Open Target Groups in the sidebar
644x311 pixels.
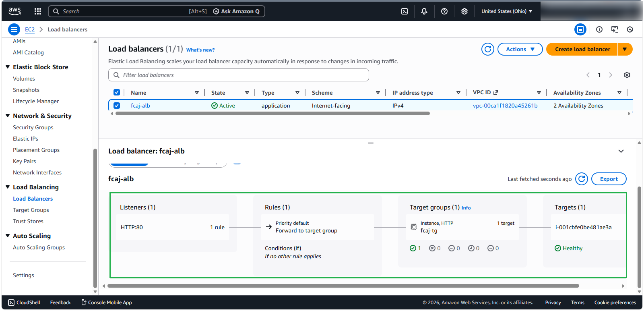click(31, 210)
